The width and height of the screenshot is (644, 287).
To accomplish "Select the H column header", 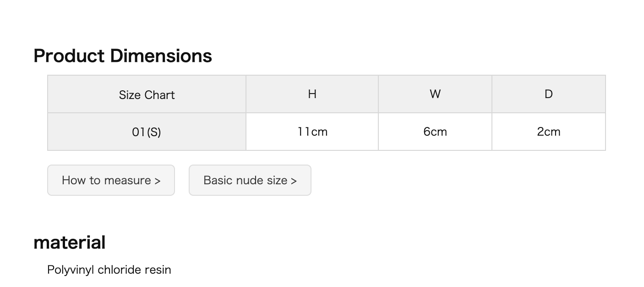I will point(312,94).
